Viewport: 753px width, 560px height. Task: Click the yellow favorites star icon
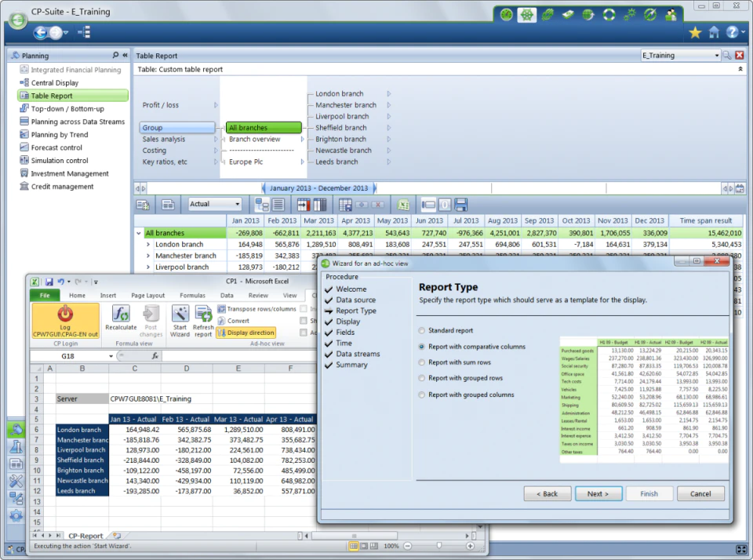tap(695, 32)
